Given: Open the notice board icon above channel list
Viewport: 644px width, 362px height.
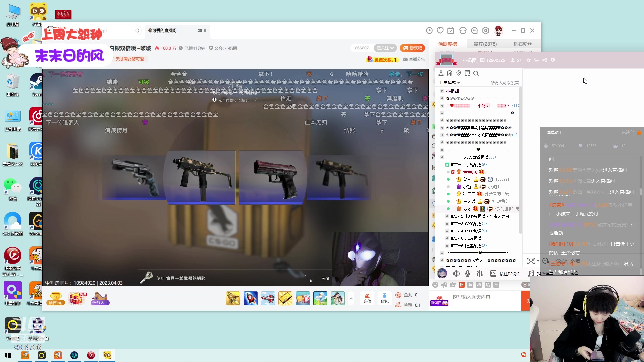Looking at the screenshot, I should (x=467, y=73).
